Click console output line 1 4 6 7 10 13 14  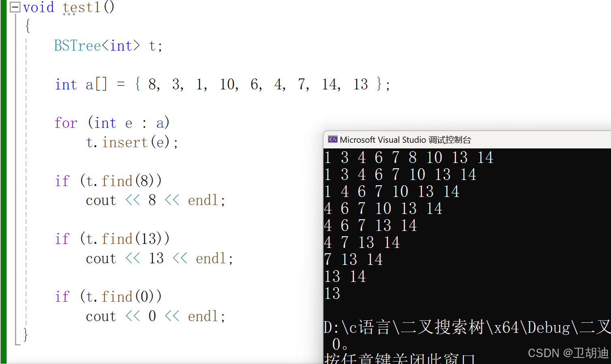[392, 192]
